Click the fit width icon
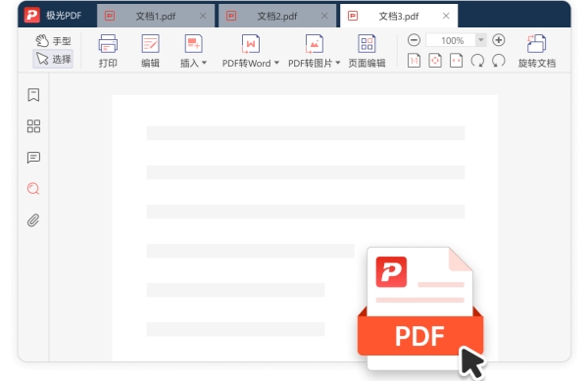This screenshot has height=381, width=588. (456, 61)
